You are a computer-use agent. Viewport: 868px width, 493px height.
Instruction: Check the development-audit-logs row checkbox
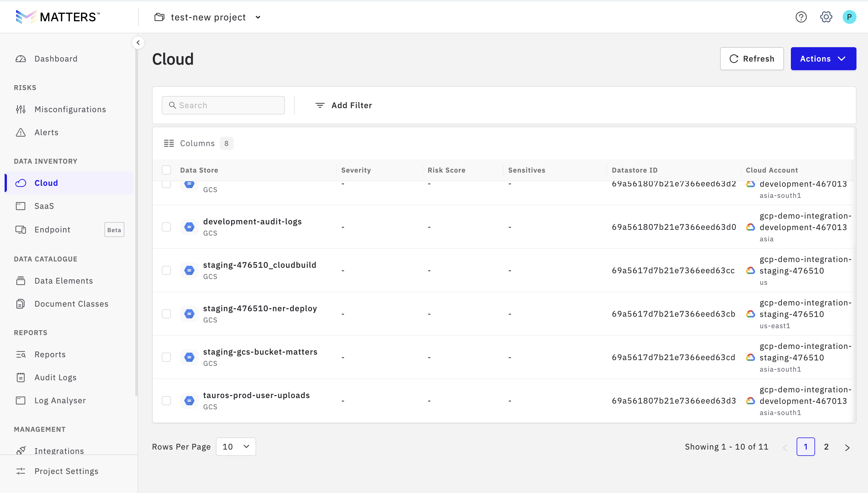[166, 227]
